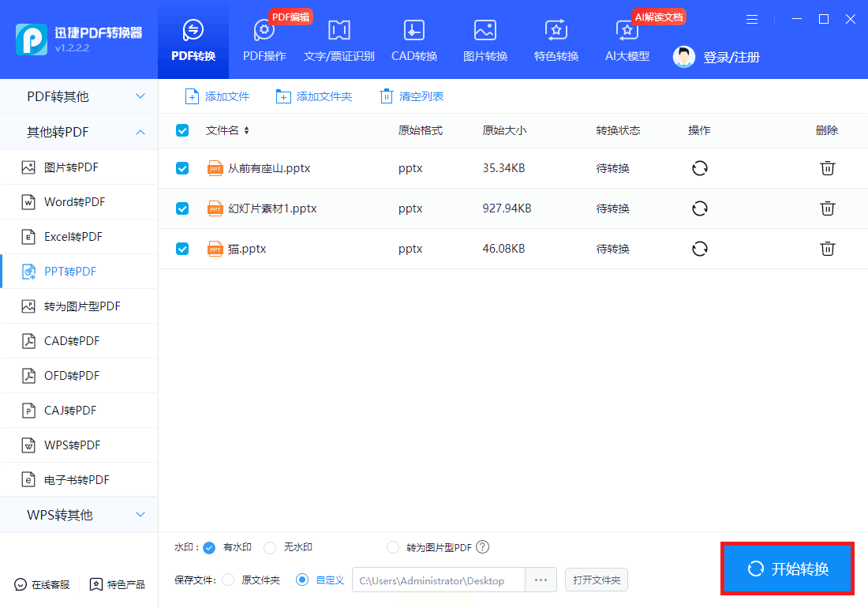This screenshot has width=868, height=608.
Task: Choose 原文件夹 as the save location
Action: (x=228, y=580)
